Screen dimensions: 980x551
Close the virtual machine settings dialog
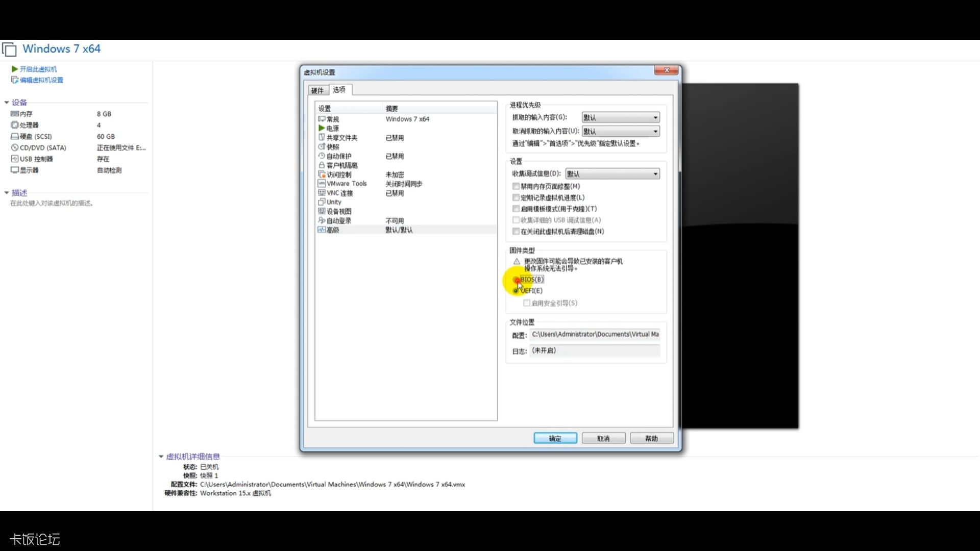[x=667, y=70]
